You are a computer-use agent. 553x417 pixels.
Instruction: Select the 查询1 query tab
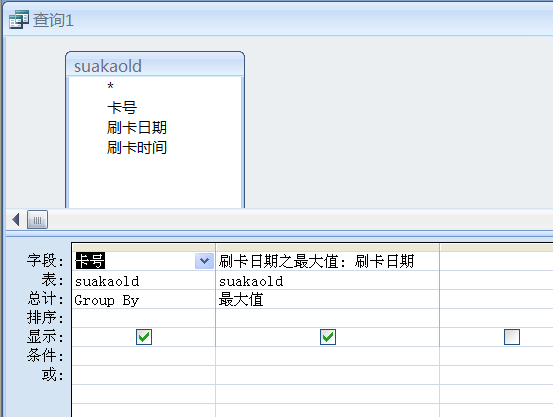pos(53,20)
